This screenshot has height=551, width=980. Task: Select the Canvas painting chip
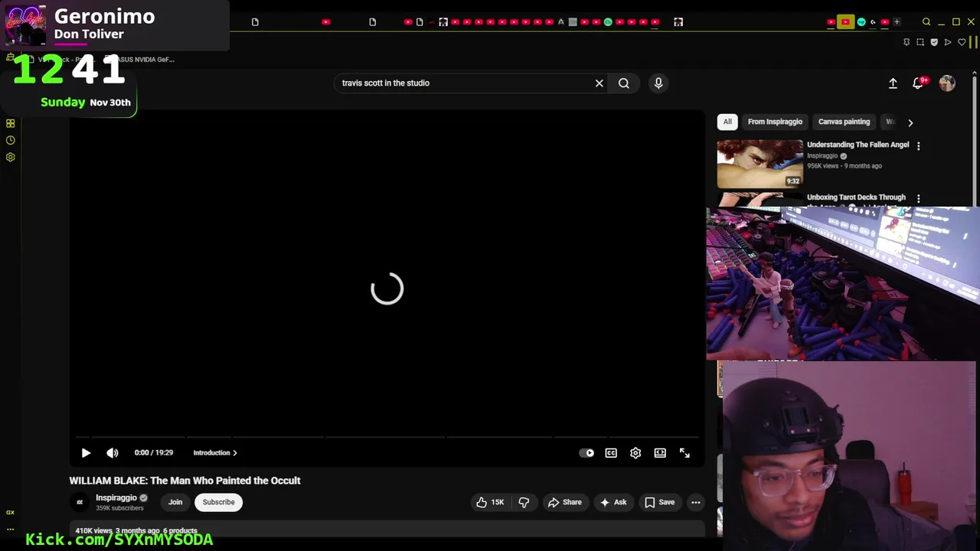click(x=844, y=122)
